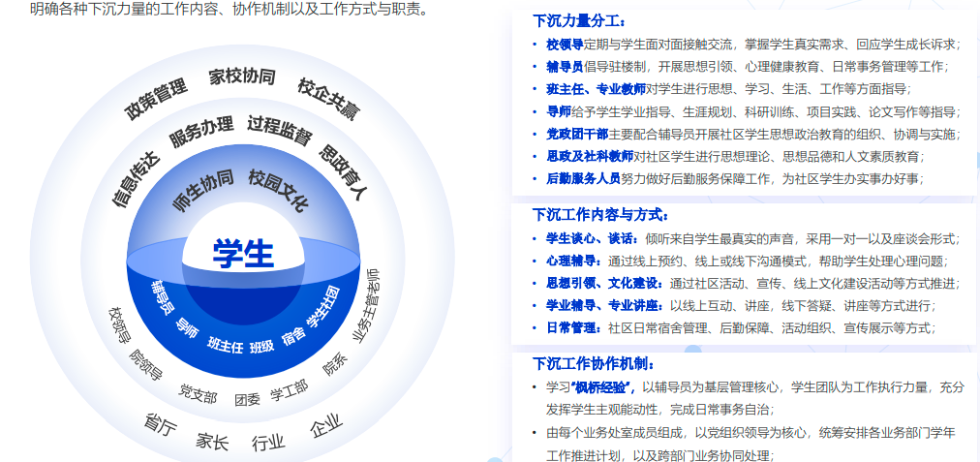
Task: Click the 校企共赢 label
Action: [329, 99]
